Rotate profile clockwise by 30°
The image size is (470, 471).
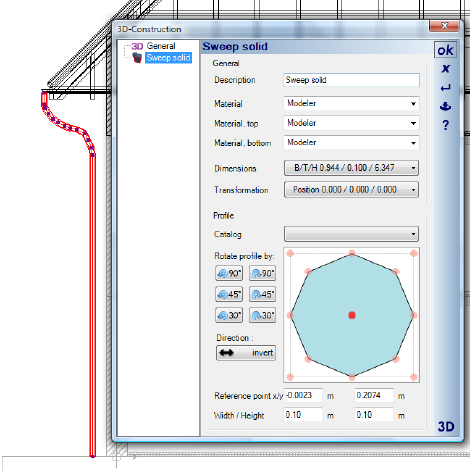click(262, 315)
